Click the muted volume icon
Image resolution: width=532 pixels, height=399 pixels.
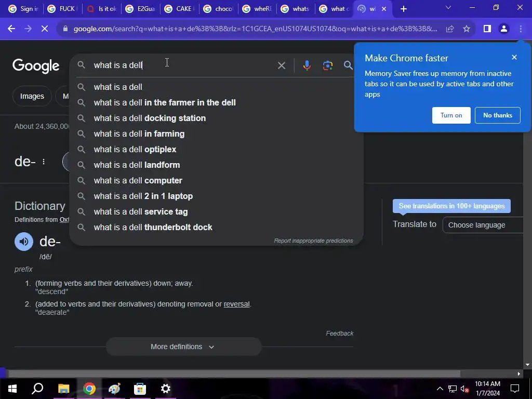click(464, 389)
